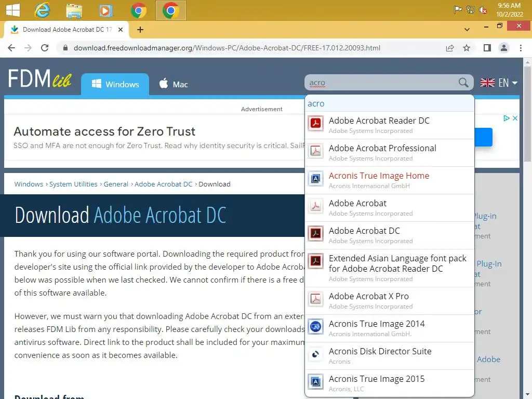Screen dimensions: 532x399
Task: Close the Download Adobe Acrobat DC tab
Action: pyautogui.click(x=120, y=30)
